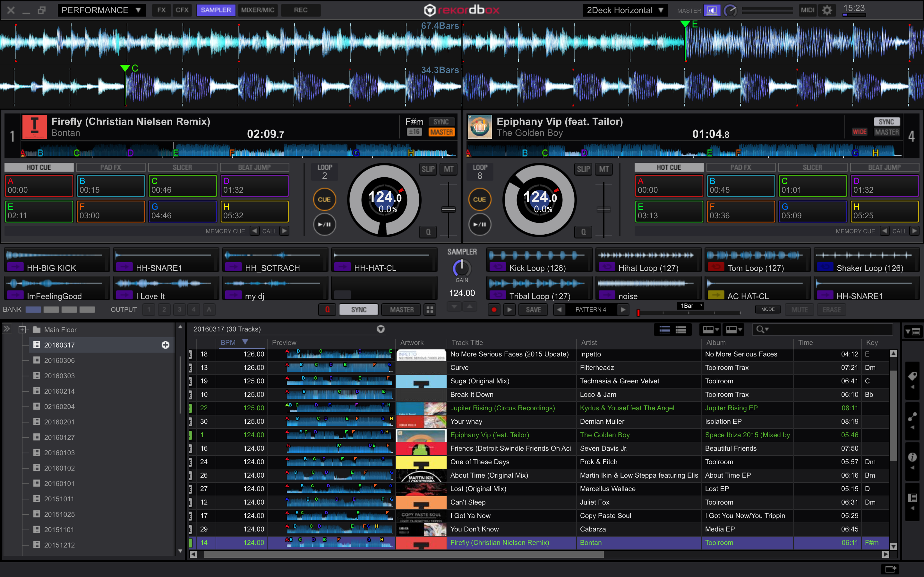Click the deck 1 play/pause button
This screenshot has width=924, height=577.
click(324, 224)
